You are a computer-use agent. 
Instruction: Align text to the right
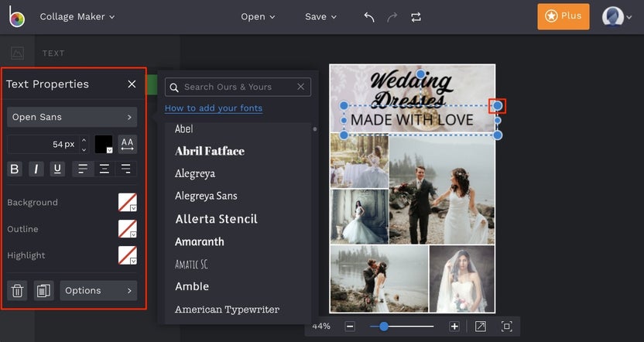126,169
